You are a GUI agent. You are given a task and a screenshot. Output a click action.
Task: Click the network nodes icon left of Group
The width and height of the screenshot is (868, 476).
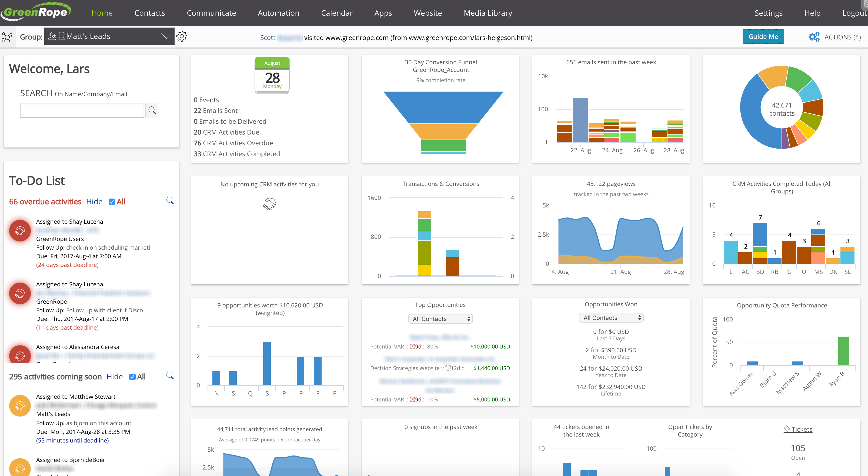coord(7,37)
